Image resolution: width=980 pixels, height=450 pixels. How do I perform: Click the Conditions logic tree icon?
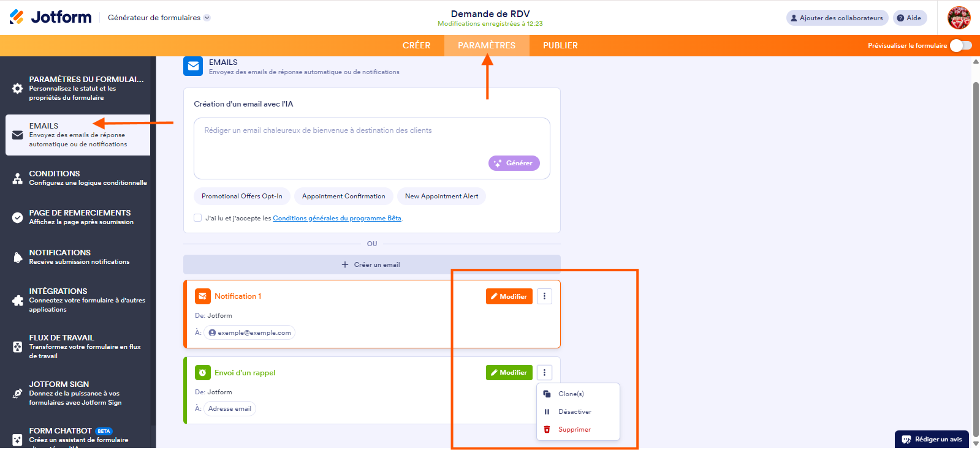[18, 178]
